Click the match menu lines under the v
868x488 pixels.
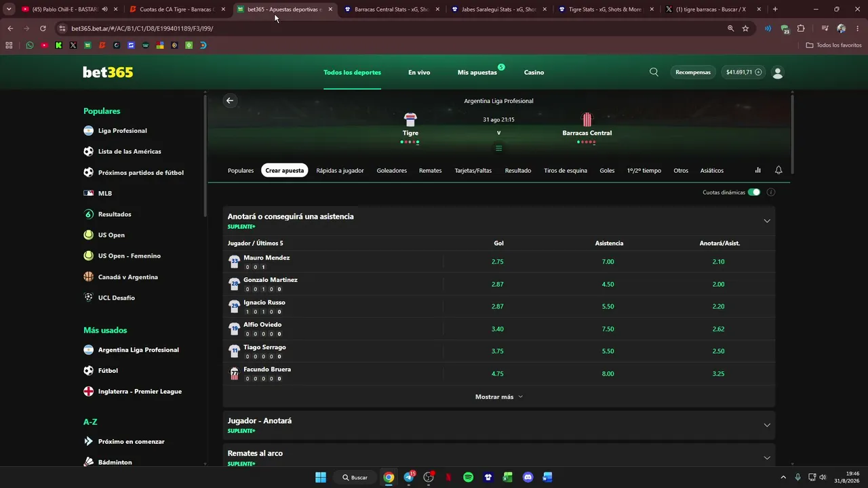498,148
